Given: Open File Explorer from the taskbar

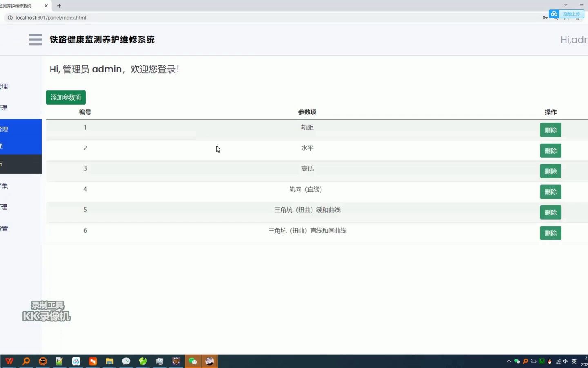Looking at the screenshot, I should [109, 361].
